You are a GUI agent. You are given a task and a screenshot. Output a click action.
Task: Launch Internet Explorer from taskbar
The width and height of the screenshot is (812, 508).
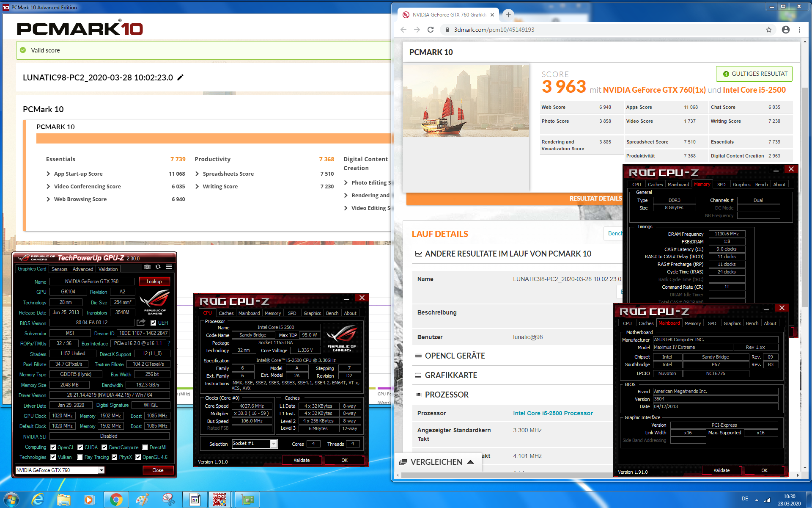pyautogui.click(x=38, y=500)
